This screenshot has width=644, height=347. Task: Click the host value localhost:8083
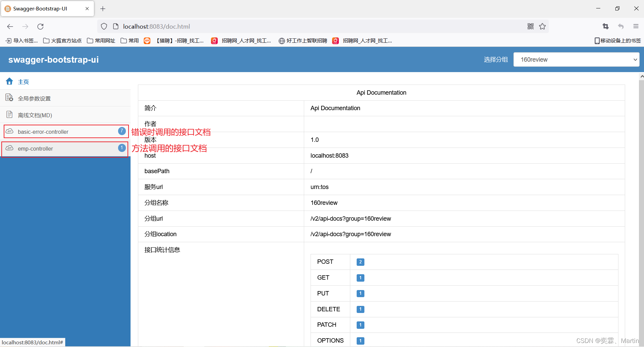click(x=329, y=156)
